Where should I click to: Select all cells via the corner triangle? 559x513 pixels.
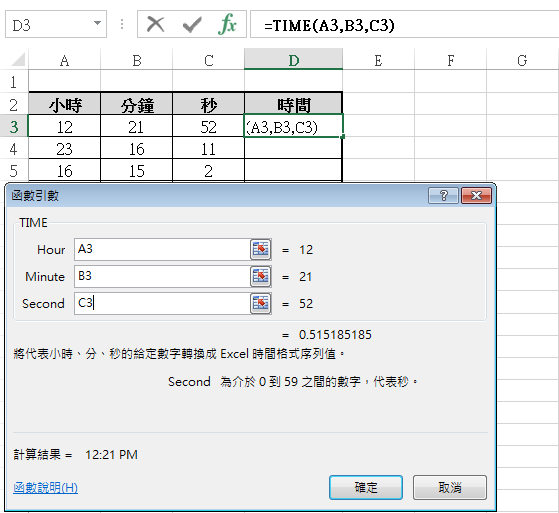pyautogui.click(x=18, y=60)
